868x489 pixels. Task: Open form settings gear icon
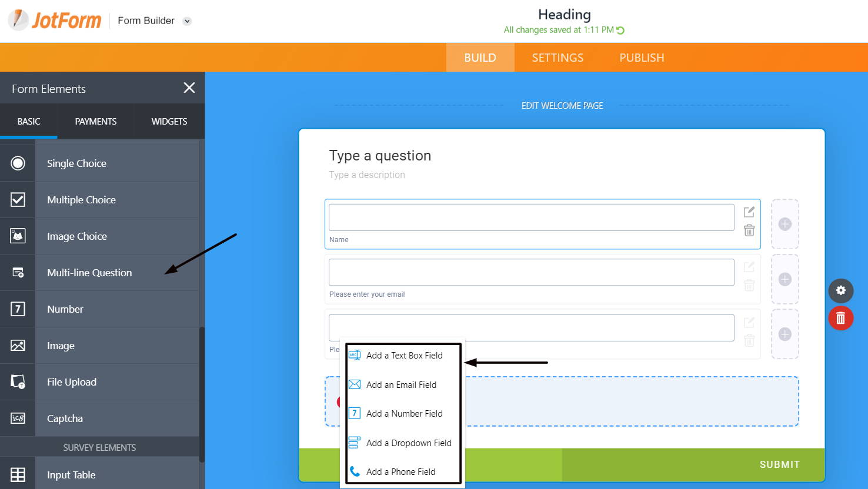[840, 290]
